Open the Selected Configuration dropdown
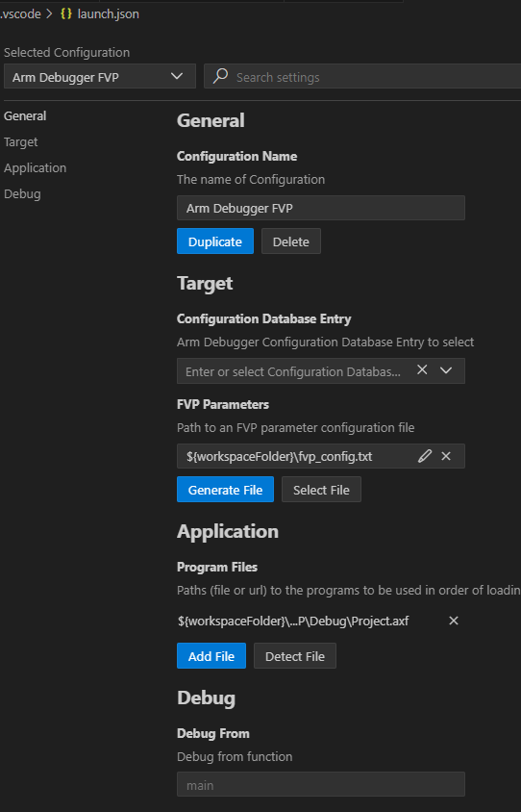This screenshot has width=521, height=812. coord(99,77)
